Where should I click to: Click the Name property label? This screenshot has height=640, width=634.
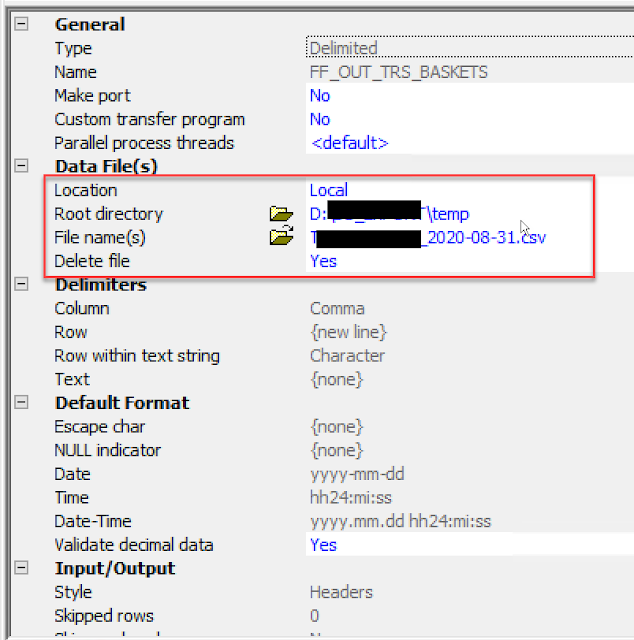76,72
